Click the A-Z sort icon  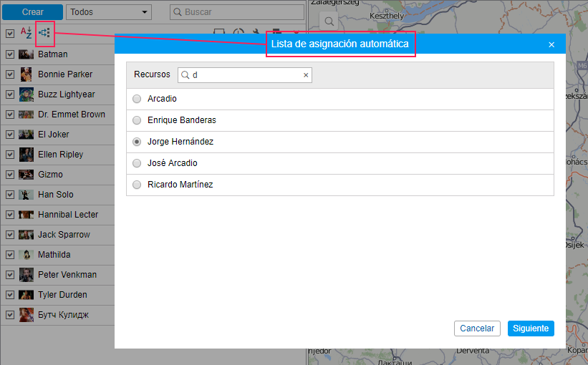[26, 32]
